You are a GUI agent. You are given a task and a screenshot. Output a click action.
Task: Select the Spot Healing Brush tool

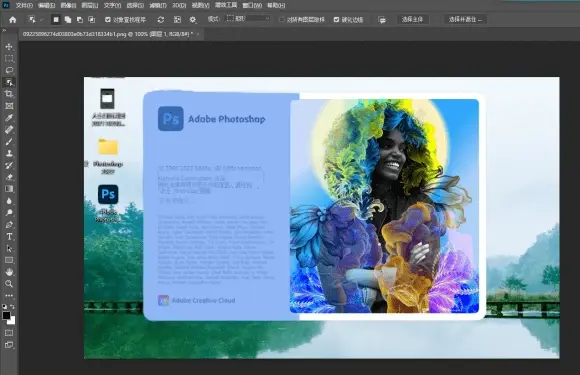[x=9, y=129]
